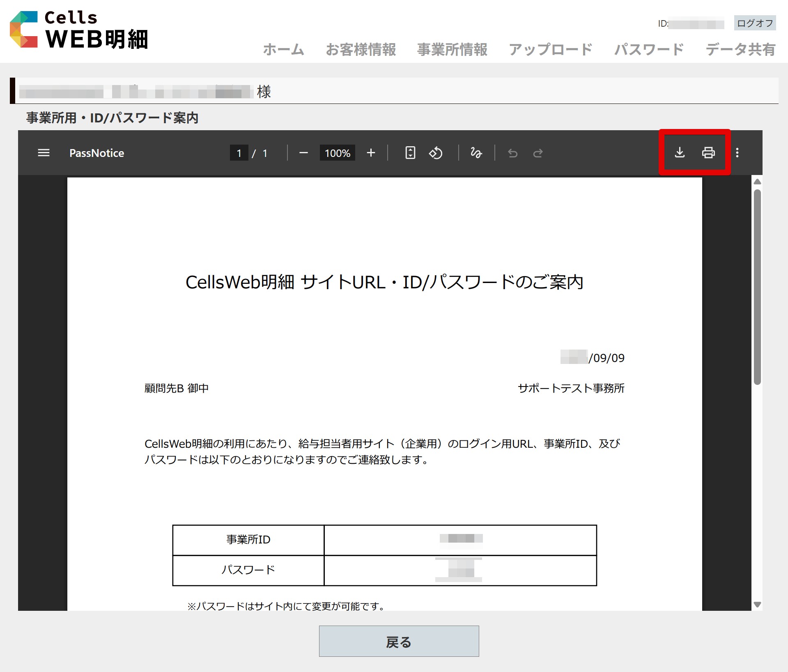The image size is (788, 672).
Task: Click the undo arrow in PDF toolbar
Action: pos(512,153)
